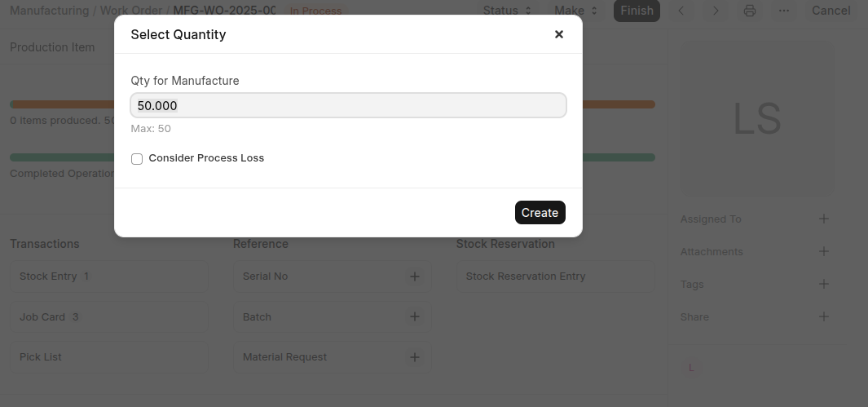
Task: Open the Job Card transactions link
Action: click(x=42, y=316)
